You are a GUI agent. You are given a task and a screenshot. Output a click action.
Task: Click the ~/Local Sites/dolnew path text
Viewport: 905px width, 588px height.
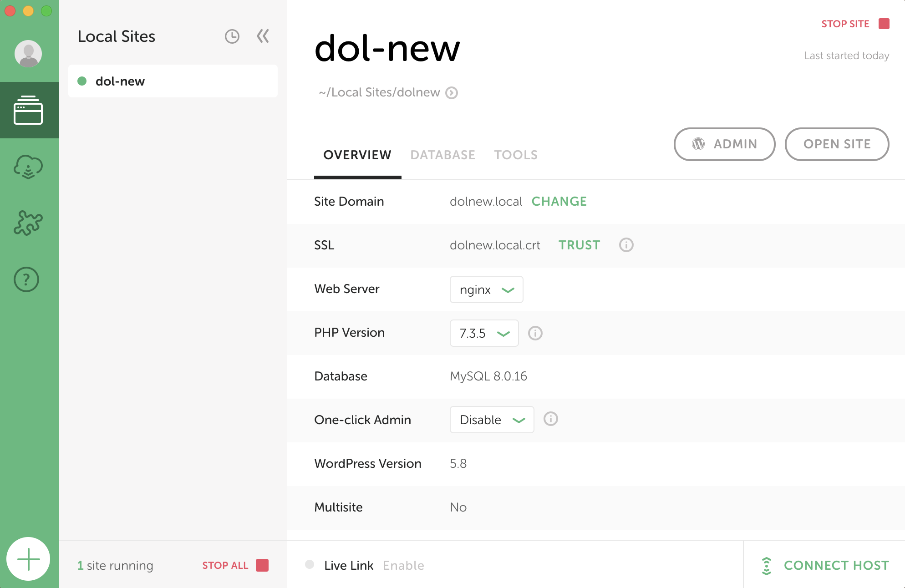[x=379, y=92]
